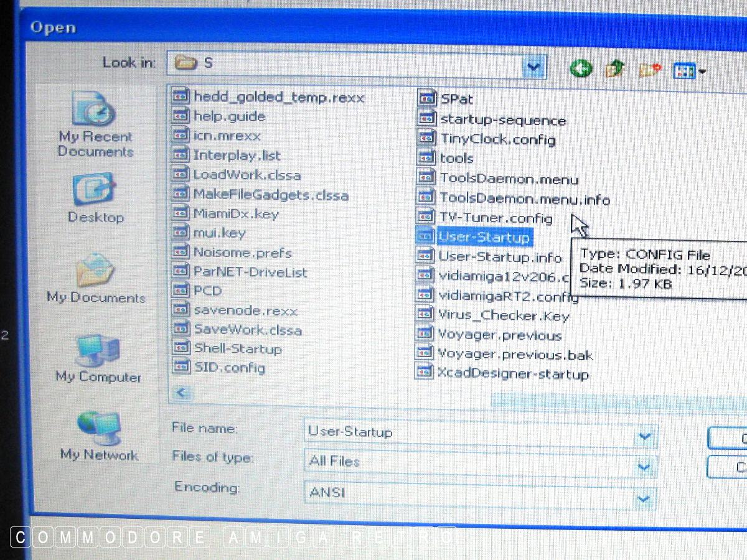
Task: Select the TinyClock.config file
Action: point(497,139)
